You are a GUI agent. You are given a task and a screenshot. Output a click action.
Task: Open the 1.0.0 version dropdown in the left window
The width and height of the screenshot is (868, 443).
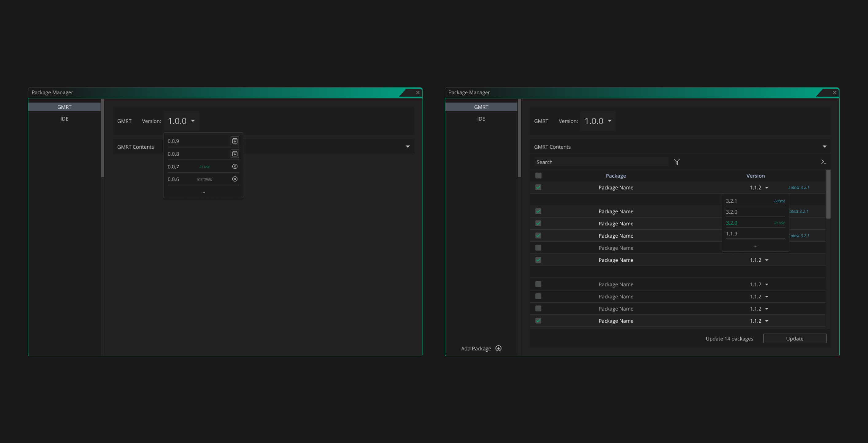(x=182, y=121)
